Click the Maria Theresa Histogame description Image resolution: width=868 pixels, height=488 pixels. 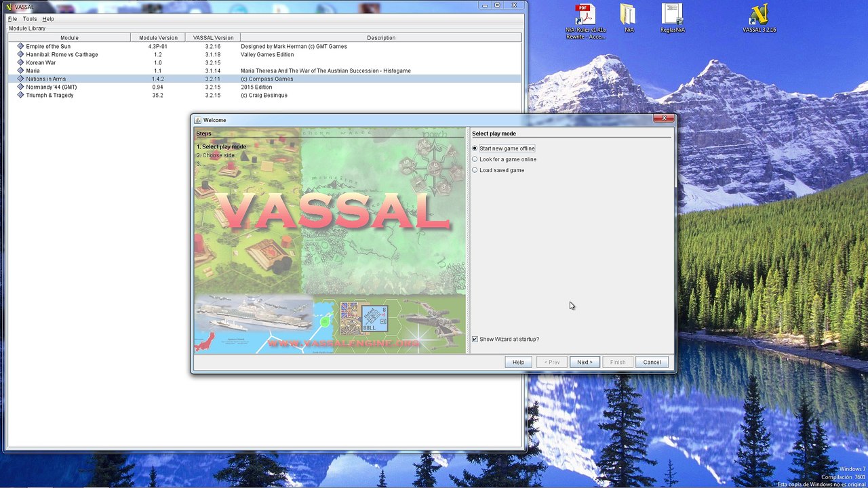click(x=325, y=70)
